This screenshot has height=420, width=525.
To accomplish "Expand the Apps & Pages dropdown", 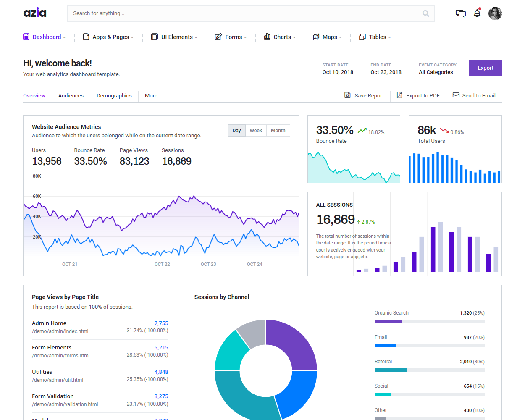I will pos(109,37).
